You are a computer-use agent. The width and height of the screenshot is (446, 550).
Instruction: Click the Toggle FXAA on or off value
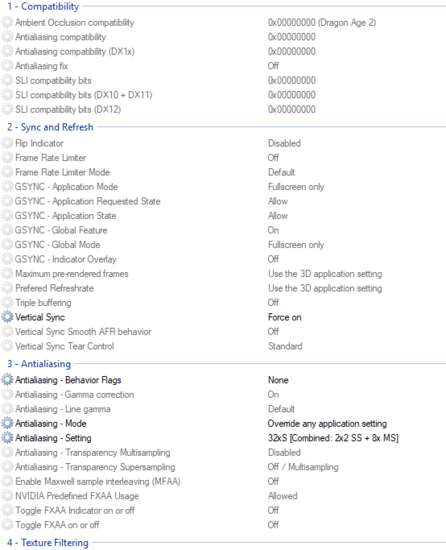tap(273, 525)
